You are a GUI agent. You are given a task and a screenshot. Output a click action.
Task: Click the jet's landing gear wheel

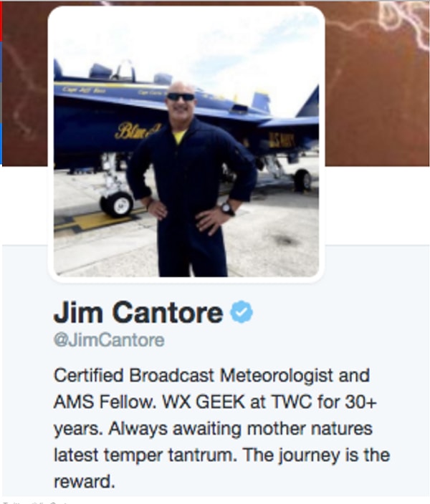[117, 205]
